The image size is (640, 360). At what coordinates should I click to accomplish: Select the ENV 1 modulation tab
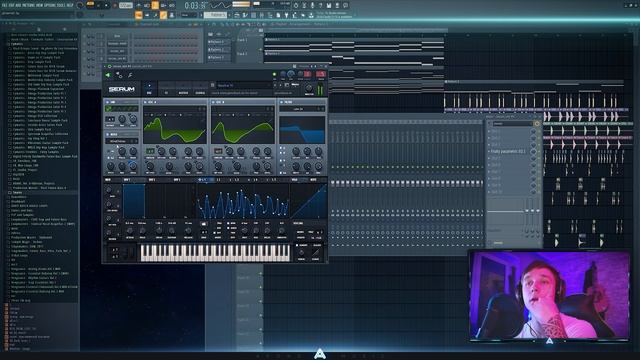(x=127, y=180)
